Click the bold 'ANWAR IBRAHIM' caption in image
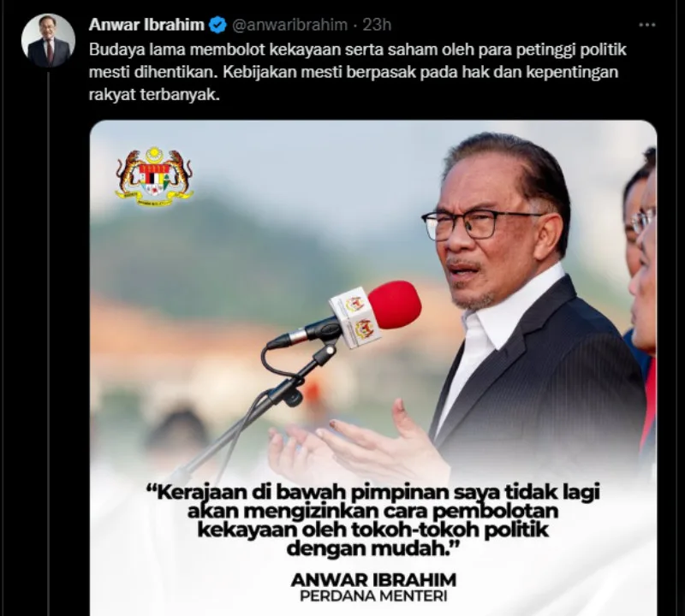The width and height of the screenshot is (685, 616). coord(373,580)
